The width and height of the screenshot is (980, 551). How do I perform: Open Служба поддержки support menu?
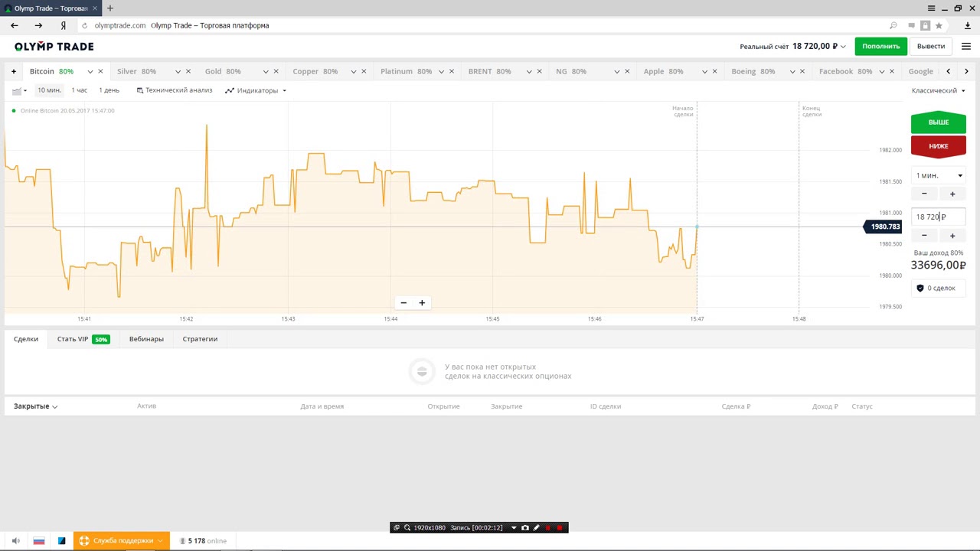[x=122, y=541]
